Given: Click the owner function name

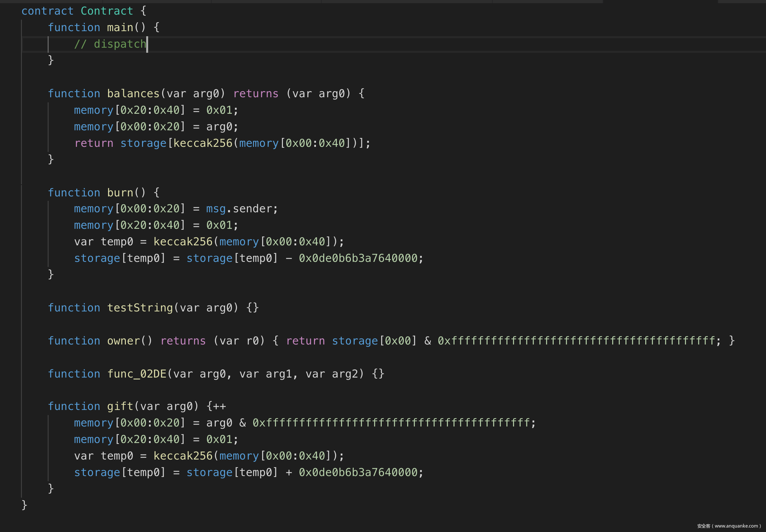Looking at the screenshot, I should (x=123, y=341).
